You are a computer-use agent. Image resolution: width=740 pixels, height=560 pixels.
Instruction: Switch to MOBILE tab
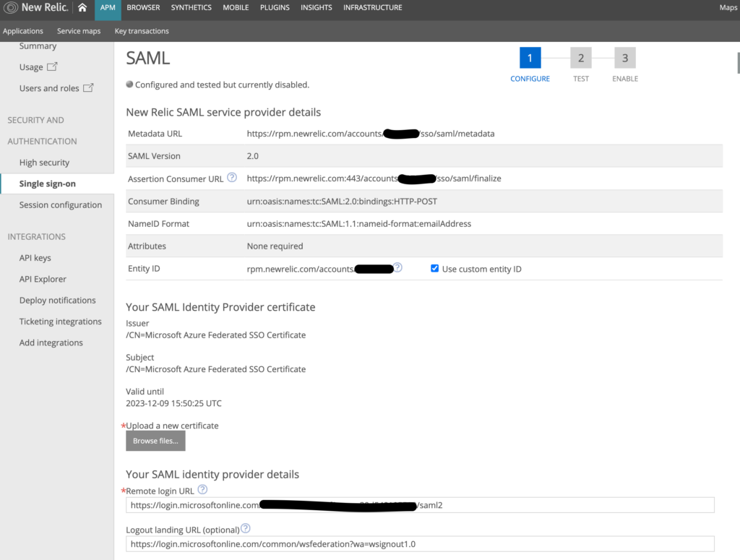tap(236, 7)
